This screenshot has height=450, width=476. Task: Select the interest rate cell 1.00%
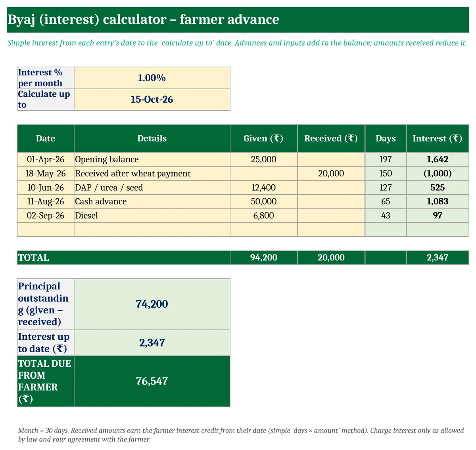152,78
